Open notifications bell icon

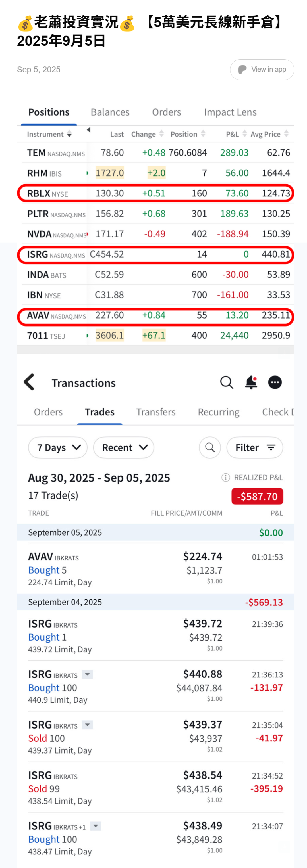coord(251,382)
